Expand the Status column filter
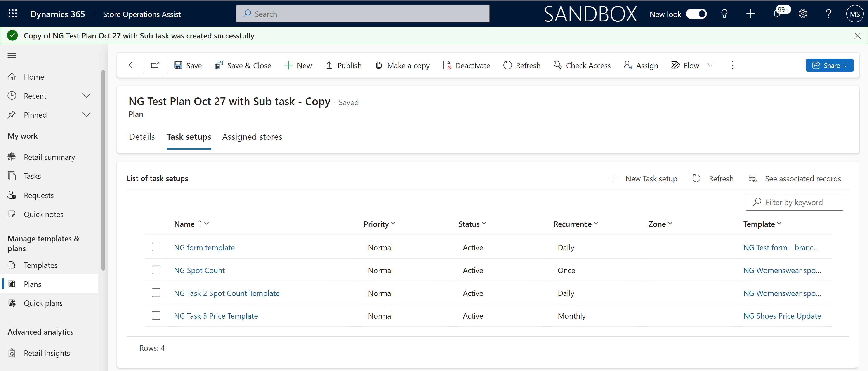 click(485, 224)
